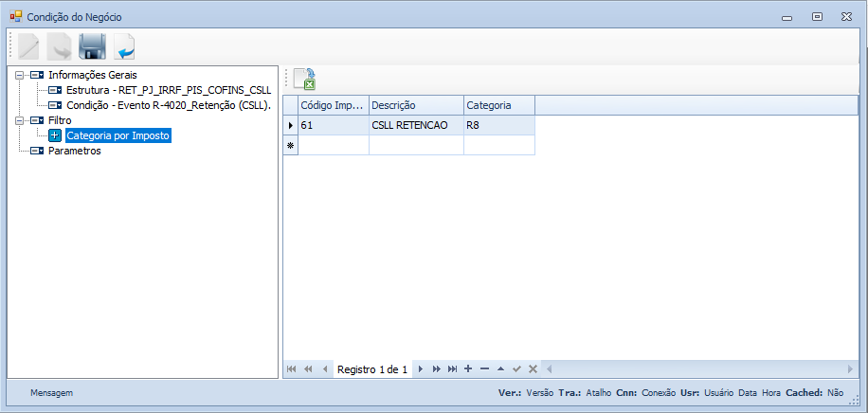Screen dimensions: 868x413
Task: Click the icon beside Filtro node
Action: (x=37, y=120)
